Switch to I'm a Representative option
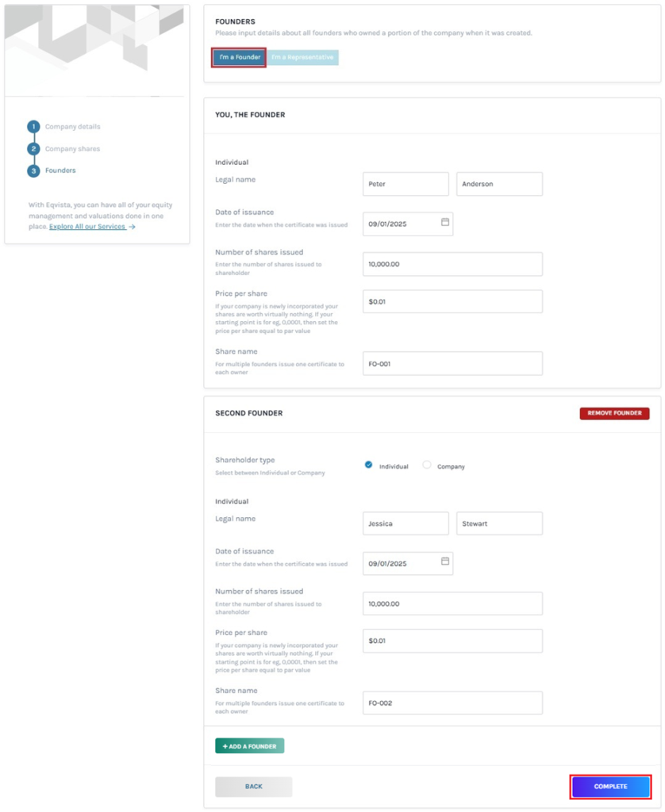Screen dimensions: 665x812 tap(302, 58)
